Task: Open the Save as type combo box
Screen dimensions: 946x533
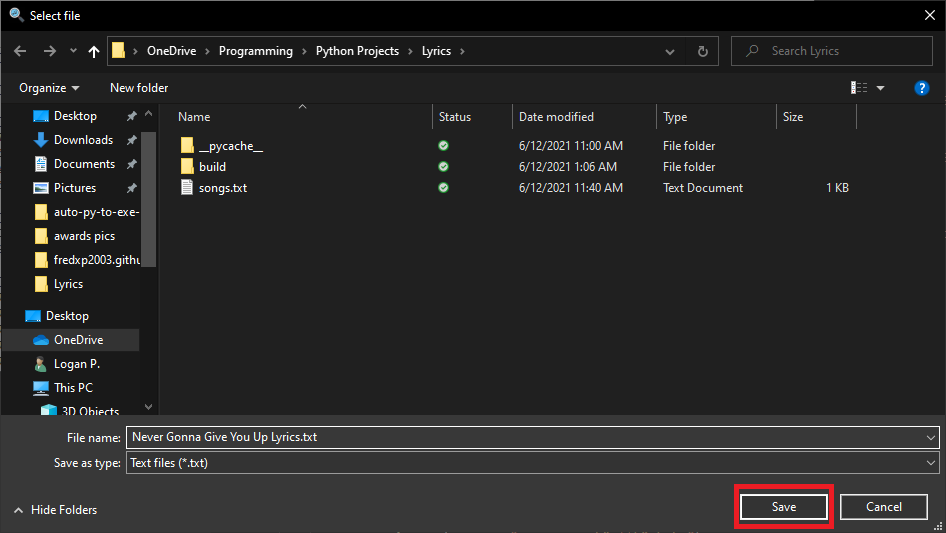Action: pyautogui.click(x=533, y=463)
